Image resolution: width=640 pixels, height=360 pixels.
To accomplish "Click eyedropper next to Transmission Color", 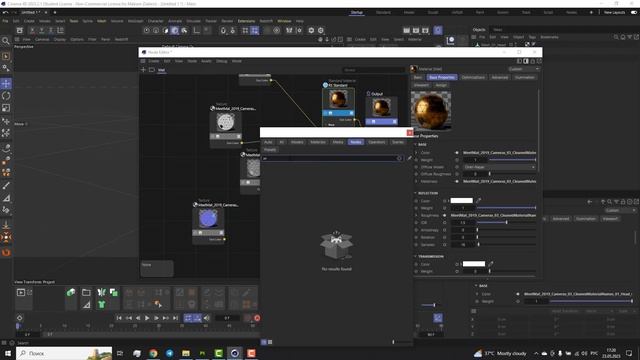I will tap(491, 264).
